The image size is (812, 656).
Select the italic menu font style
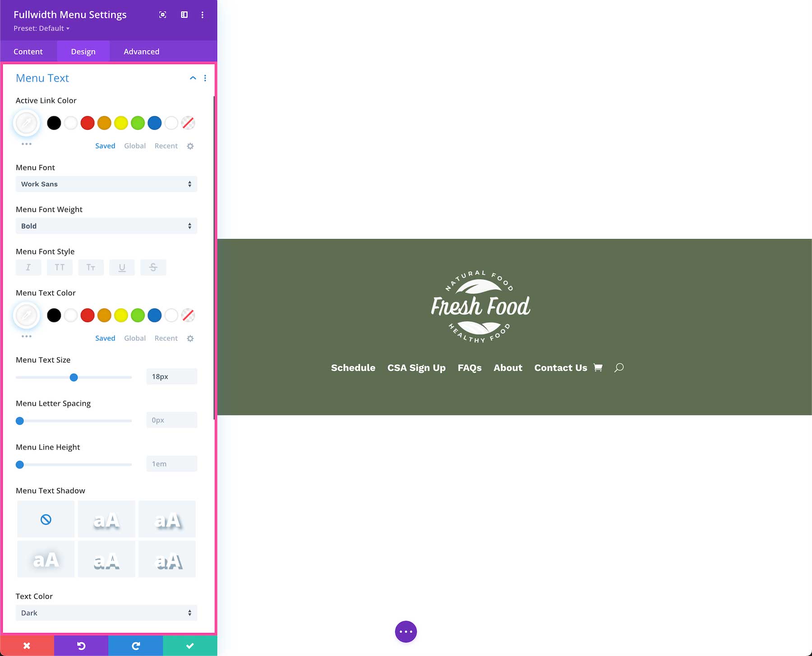coord(28,267)
